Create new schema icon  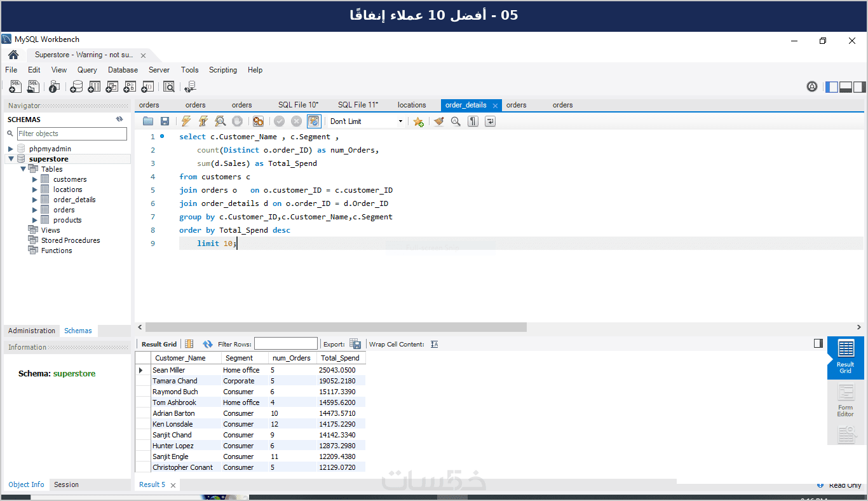click(x=76, y=86)
